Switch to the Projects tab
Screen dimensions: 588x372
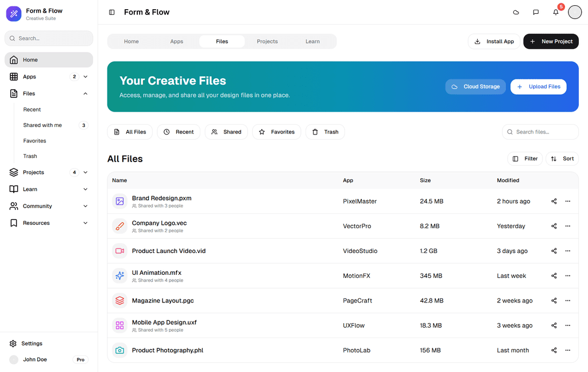[267, 41]
